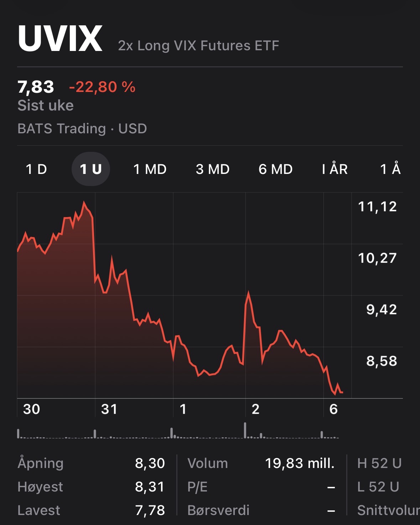Tap the volume bars below chart
Screen dimensions: 420x525
pos(178,431)
